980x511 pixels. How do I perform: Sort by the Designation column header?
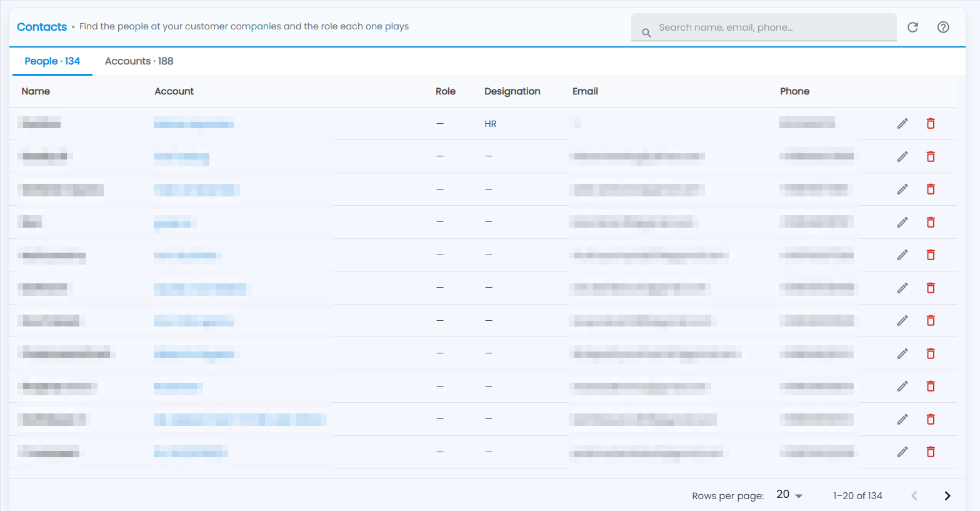[512, 91]
